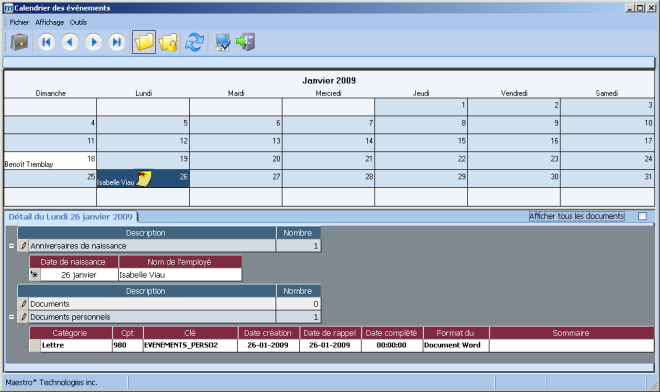The image size is (660, 392).
Task: Click the briefcase icon in toolbar
Action: pyautogui.click(x=19, y=42)
